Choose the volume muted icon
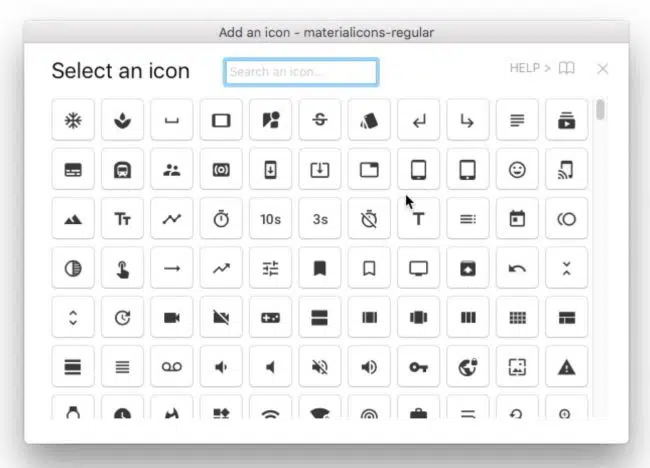 pos(320,367)
